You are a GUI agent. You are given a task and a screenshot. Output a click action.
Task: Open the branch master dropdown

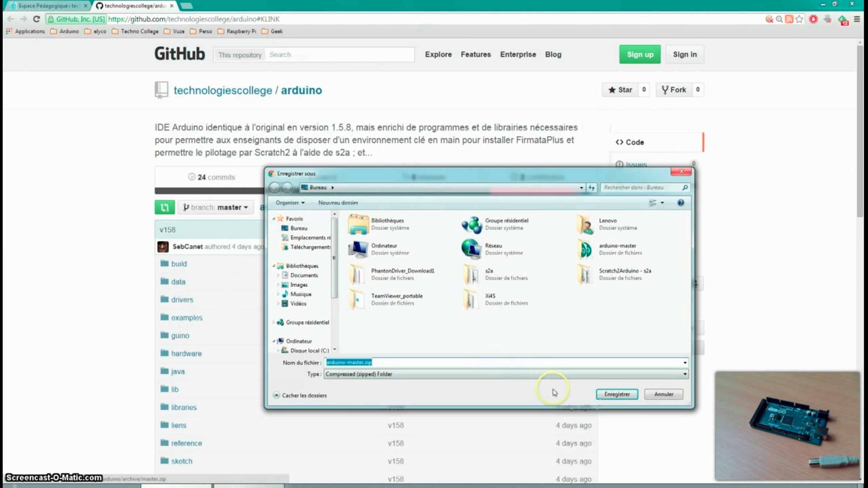[216, 207]
